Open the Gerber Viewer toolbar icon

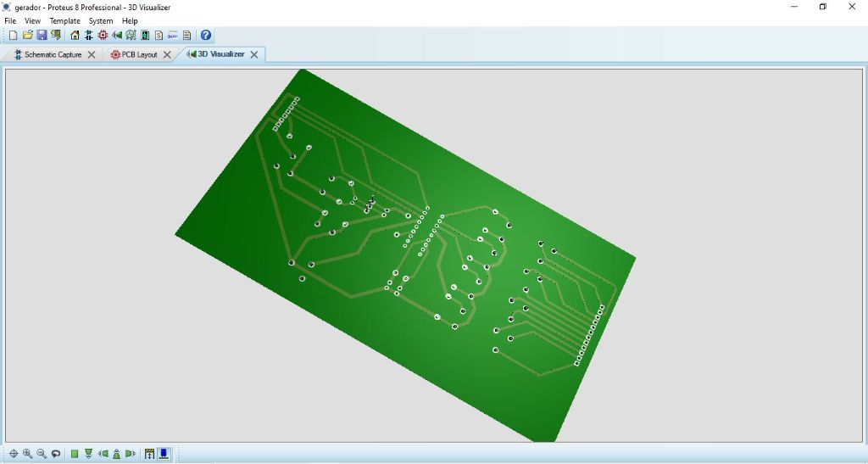pos(131,36)
